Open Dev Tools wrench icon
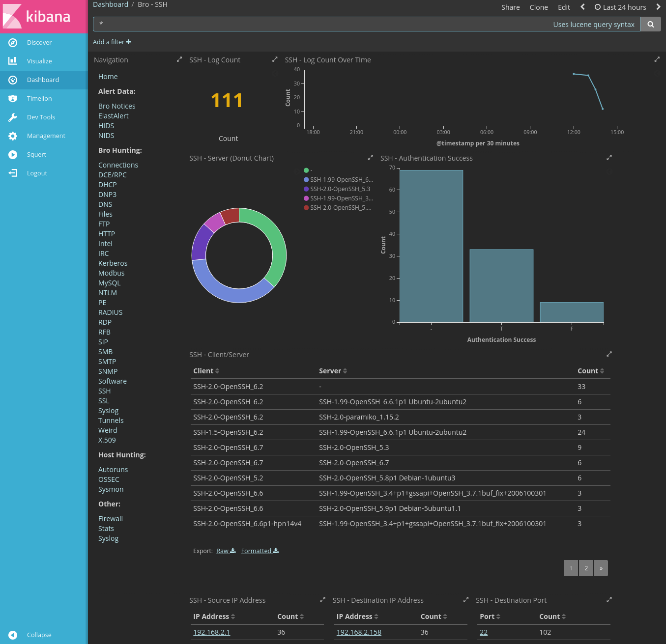Viewport: 666px width, 644px height. tap(13, 117)
